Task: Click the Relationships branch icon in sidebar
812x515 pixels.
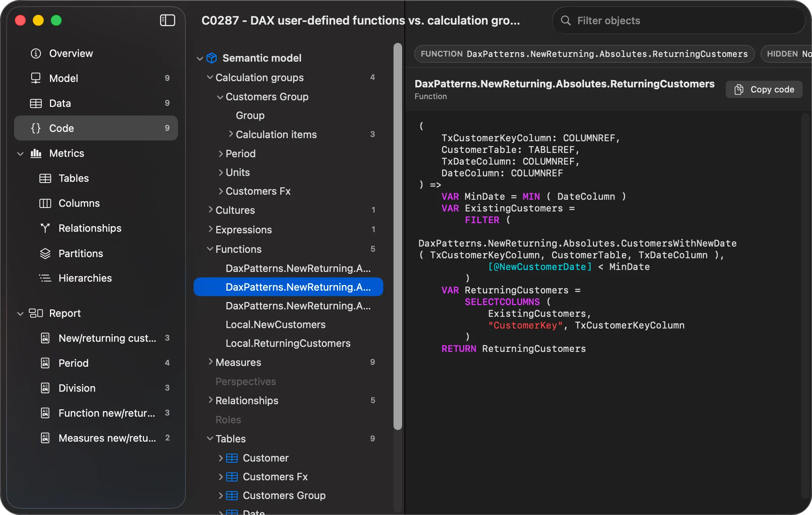Action: pos(45,228)
